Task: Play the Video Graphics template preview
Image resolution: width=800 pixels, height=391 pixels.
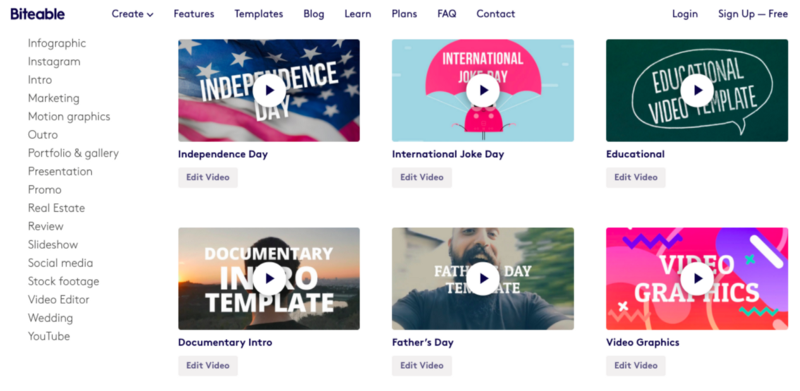Action: click(697, 279)
